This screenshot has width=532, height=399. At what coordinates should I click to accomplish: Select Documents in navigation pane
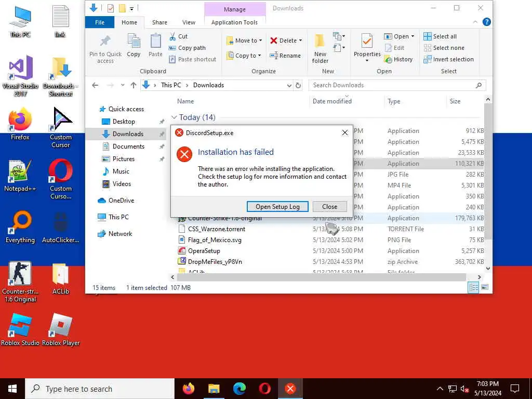pos(129,147)
